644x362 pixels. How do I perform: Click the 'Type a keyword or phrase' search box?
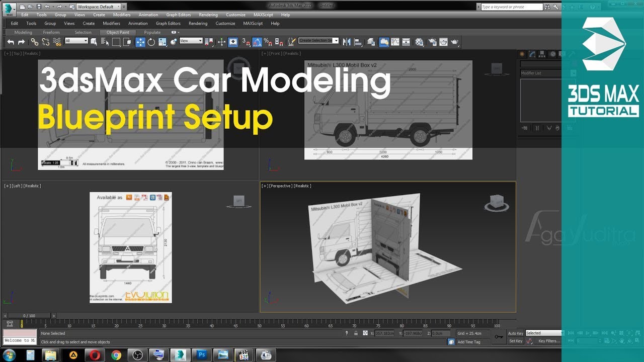click(x=512, y=7)
